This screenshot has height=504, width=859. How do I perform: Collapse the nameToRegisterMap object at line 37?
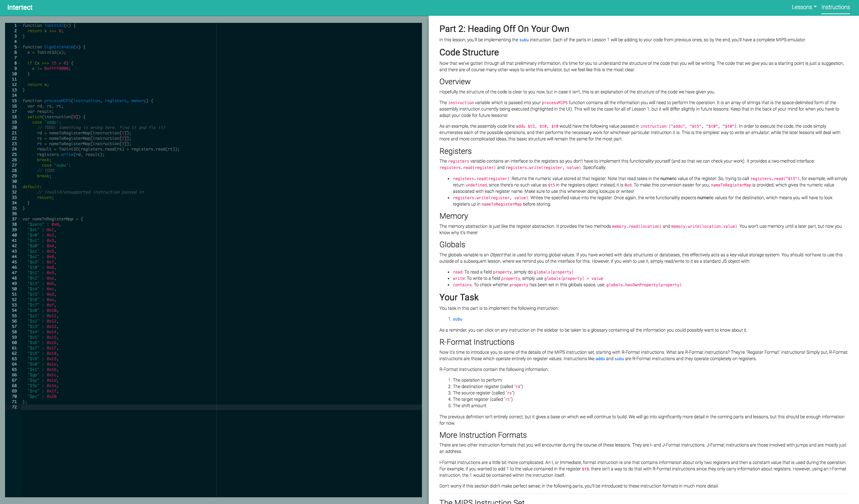(19, 219)
